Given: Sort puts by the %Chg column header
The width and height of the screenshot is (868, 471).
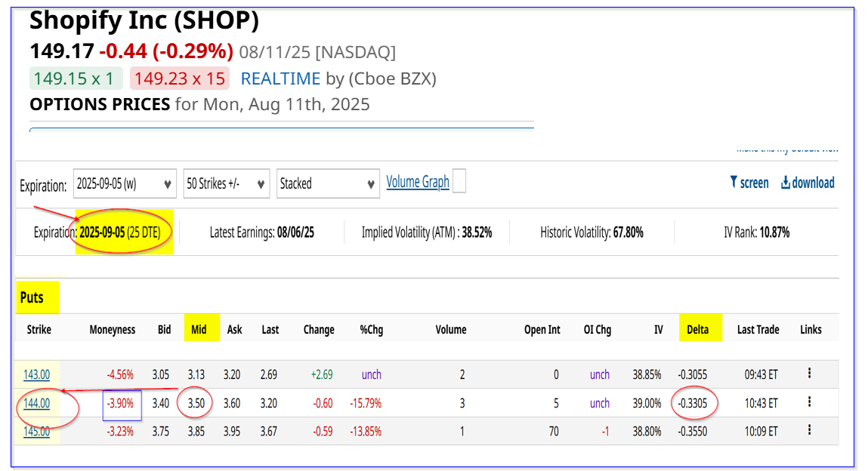Looking at the screenshot, I should pos(372,330).
